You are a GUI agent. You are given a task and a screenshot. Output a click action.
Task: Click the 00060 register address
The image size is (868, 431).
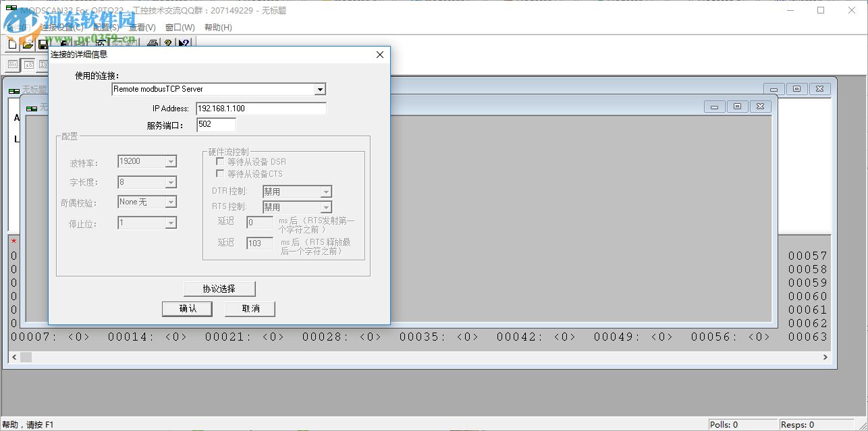click(807, 296)
